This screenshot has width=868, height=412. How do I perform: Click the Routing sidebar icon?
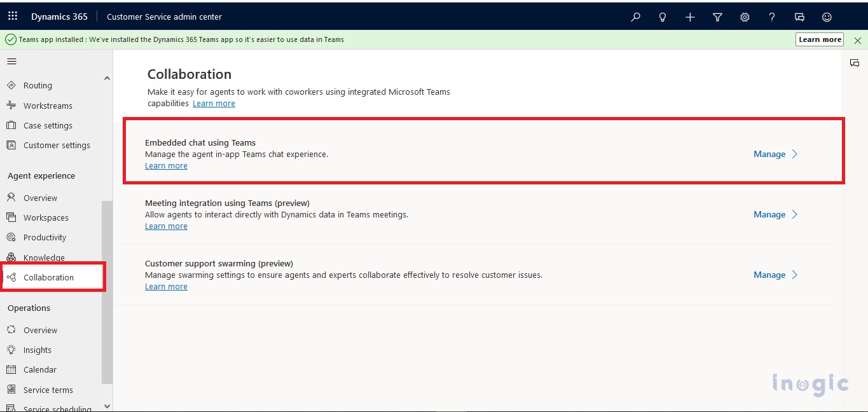point(11,85)
